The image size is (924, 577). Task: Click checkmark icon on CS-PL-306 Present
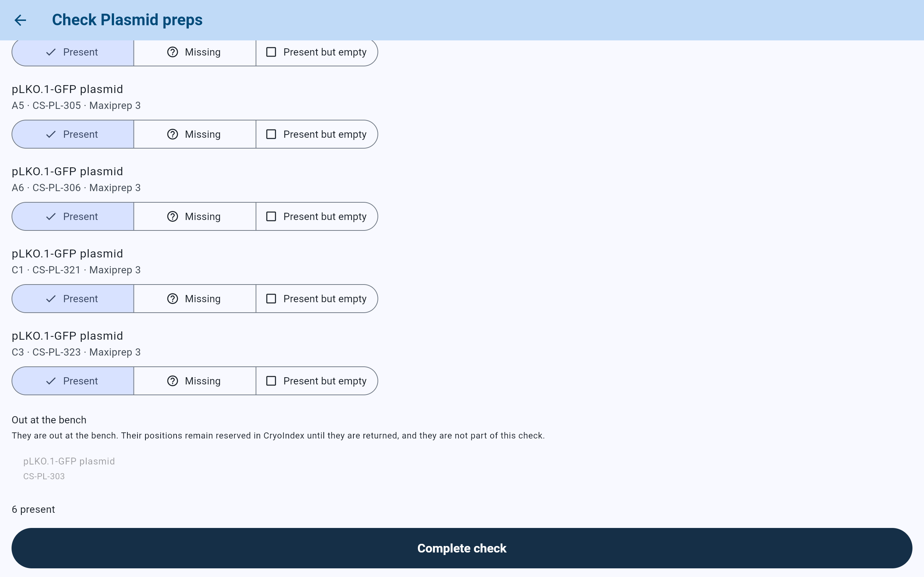[51, 217]
